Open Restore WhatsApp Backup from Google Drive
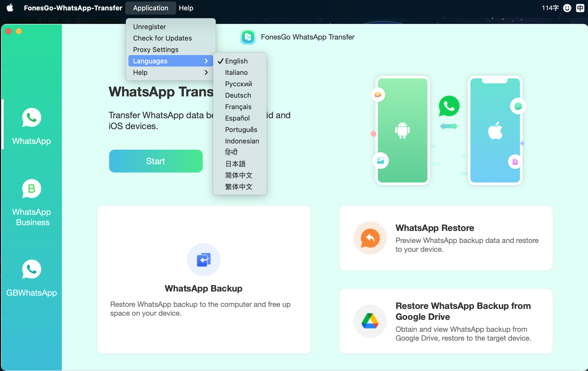 click(x=446, y=321)
